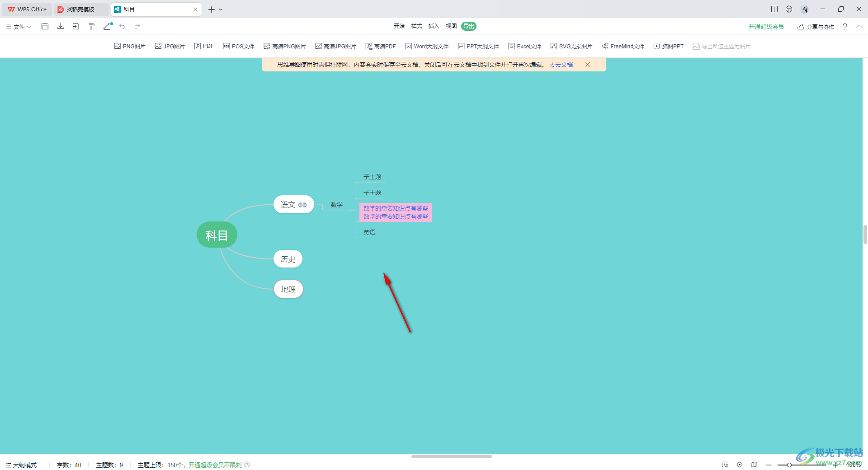Click 开通超级会员不限制 link in status bar
The width and height of the screenshot is (868, 470).
(x=215, y=465)
